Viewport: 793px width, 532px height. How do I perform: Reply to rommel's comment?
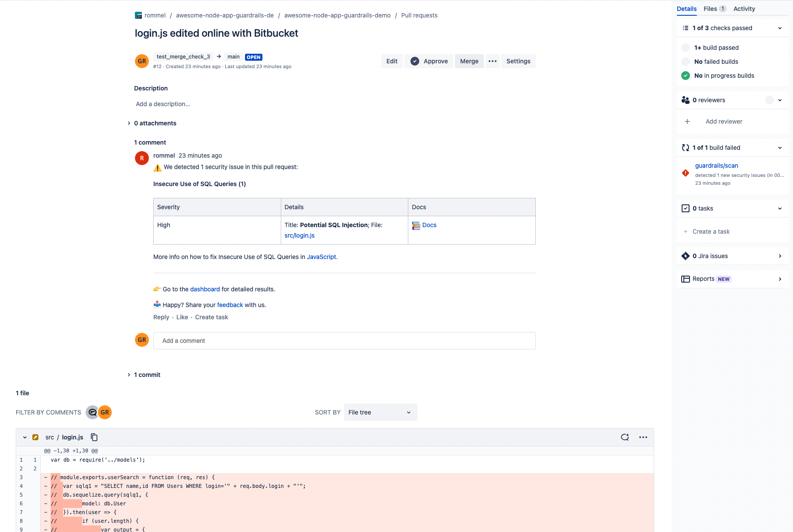pyautogui.click(x=161, y=317)
